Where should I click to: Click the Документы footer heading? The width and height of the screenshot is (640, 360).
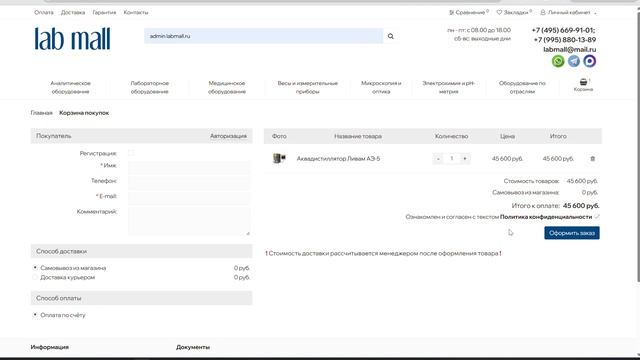coord(193,347)
